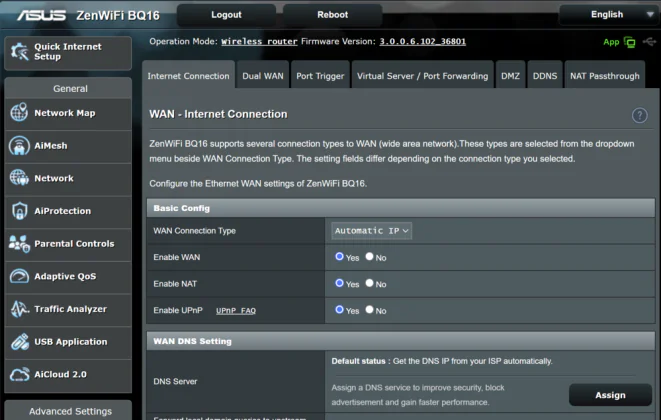This screenshot has width=661, height=420.
Task: Open AiCloud 2.0 menu item
Action: coord(68,374)
